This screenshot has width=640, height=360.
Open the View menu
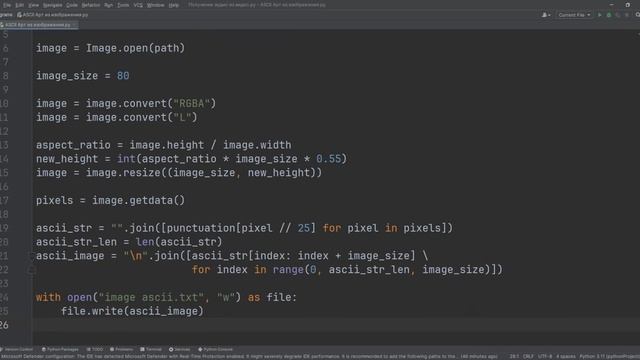click(33, 5)
